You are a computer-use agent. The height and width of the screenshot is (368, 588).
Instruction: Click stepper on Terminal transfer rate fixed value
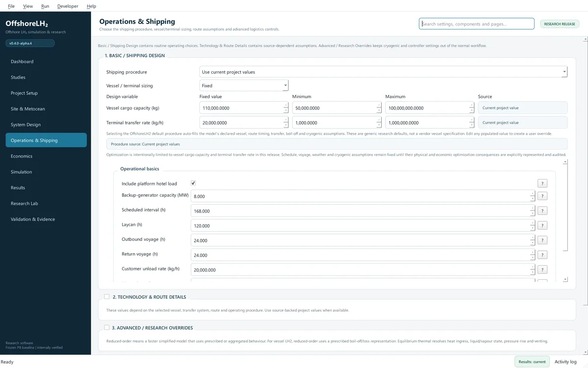[286, 123]
